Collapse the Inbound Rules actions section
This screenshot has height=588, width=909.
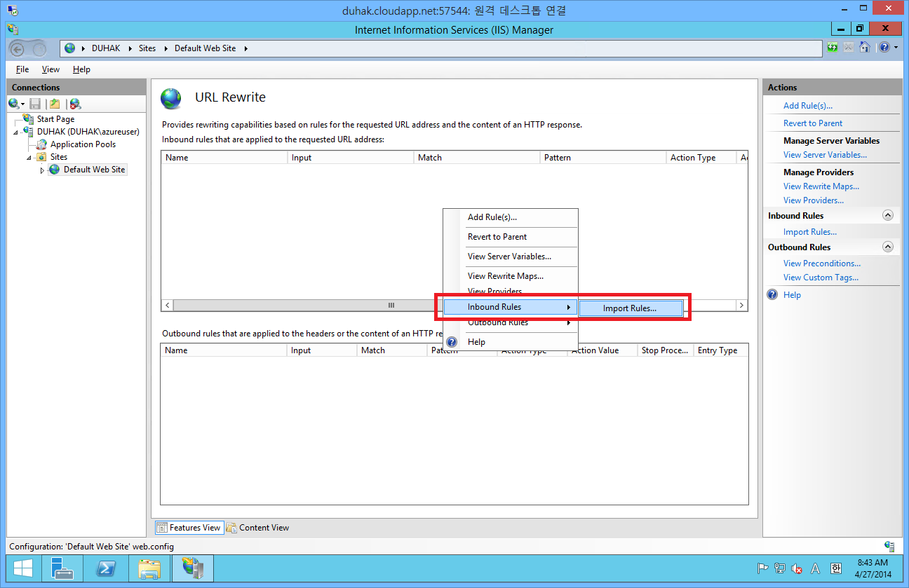click(888, 216)
